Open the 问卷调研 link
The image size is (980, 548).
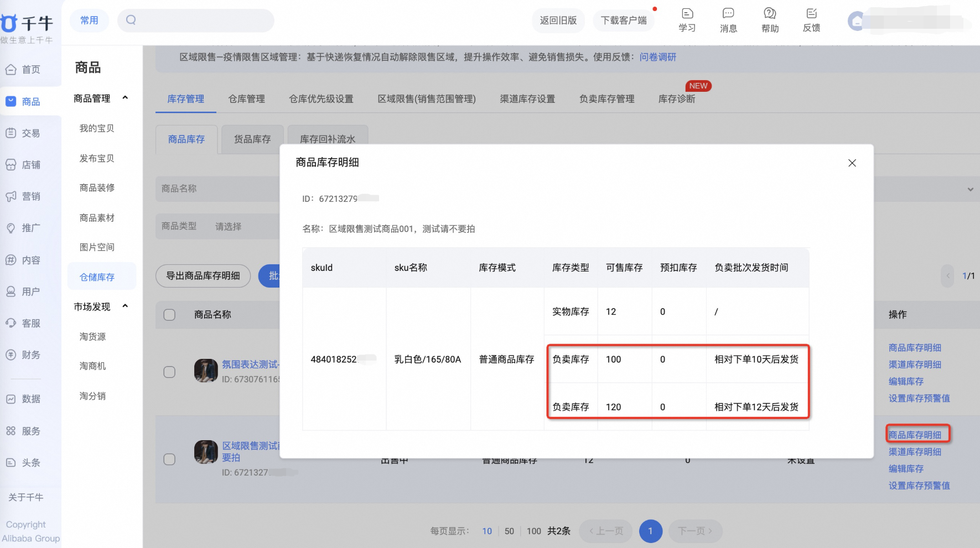coord(658,57)
